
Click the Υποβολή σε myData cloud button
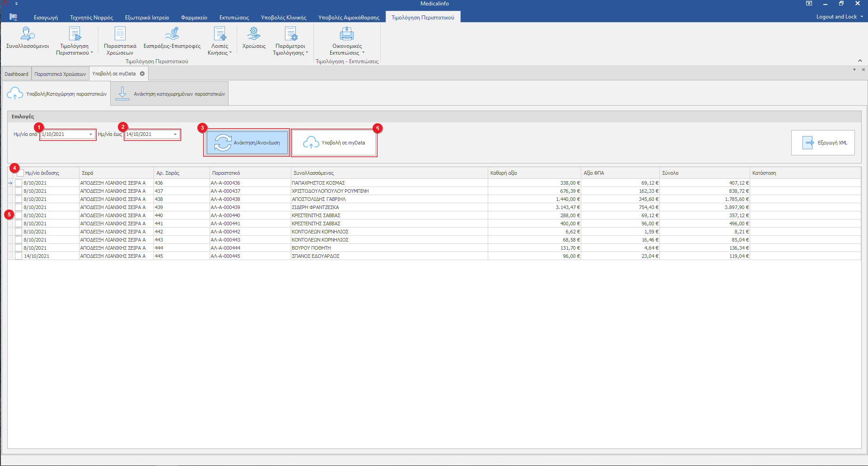(334, 143)
